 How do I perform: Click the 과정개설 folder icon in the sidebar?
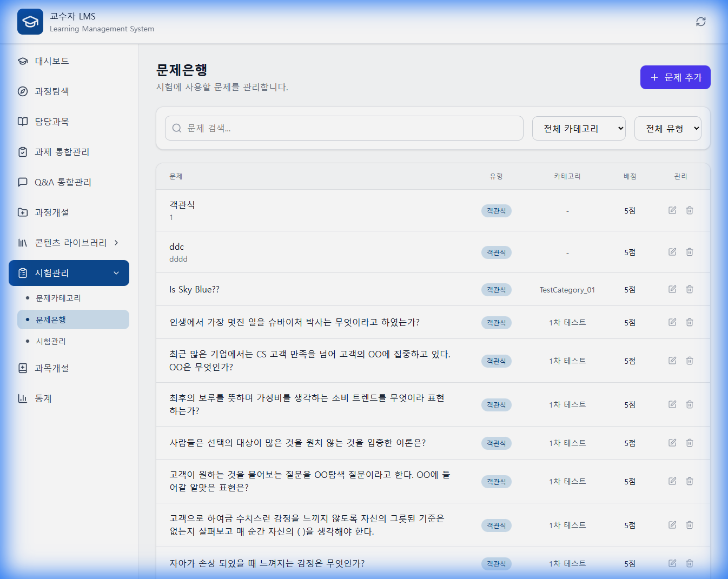click(22, 212)
